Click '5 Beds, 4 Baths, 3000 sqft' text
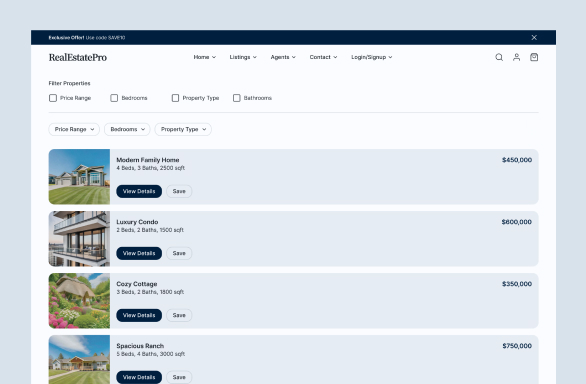 [151, 354]
